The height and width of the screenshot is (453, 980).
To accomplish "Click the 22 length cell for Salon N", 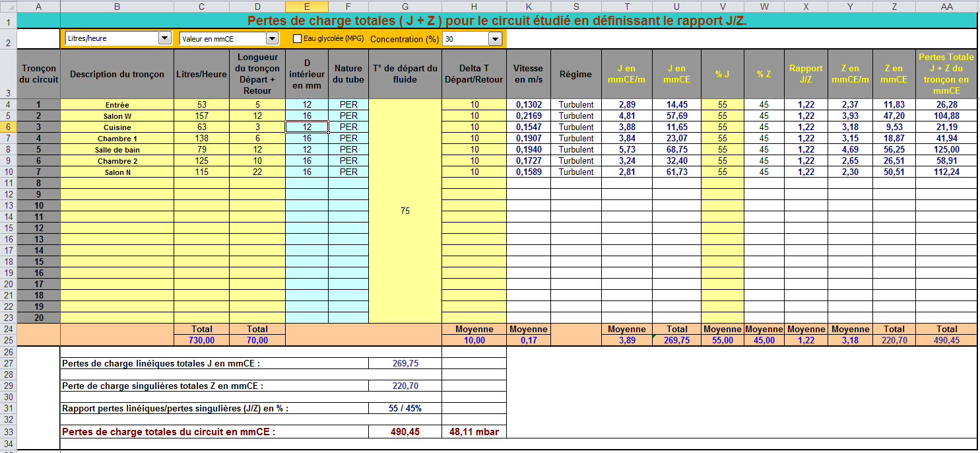I will 257,172.
